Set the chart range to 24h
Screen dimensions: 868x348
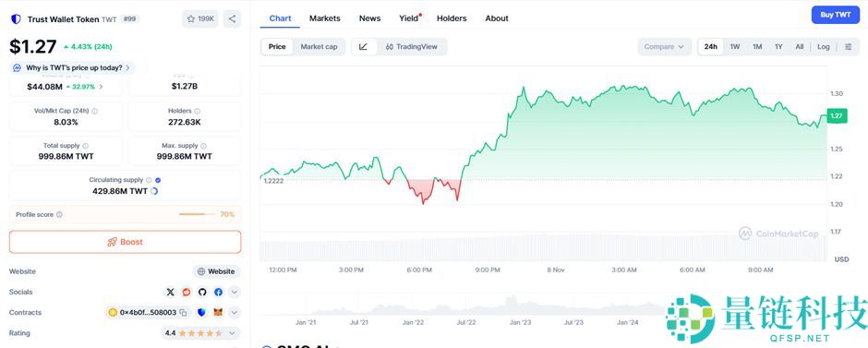coord(711,47)
